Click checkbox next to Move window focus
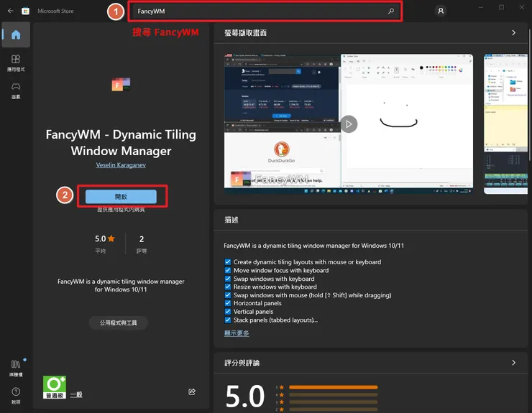 (228, 270)
